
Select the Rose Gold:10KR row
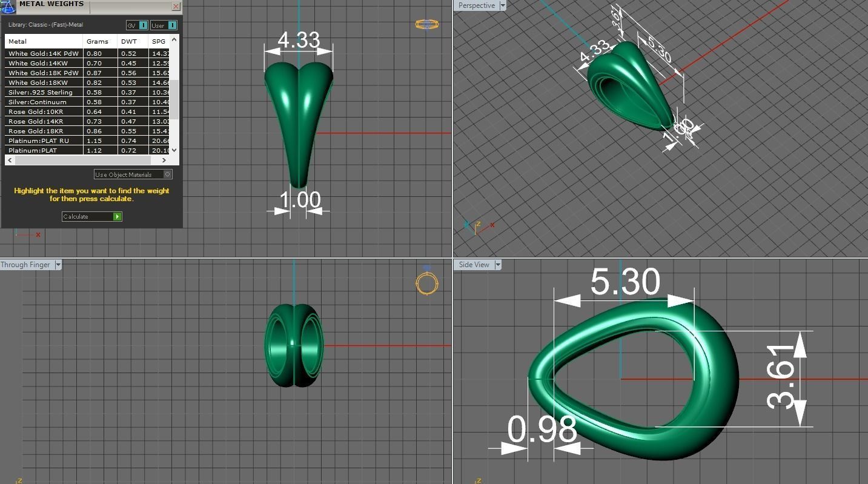[87, 111]
